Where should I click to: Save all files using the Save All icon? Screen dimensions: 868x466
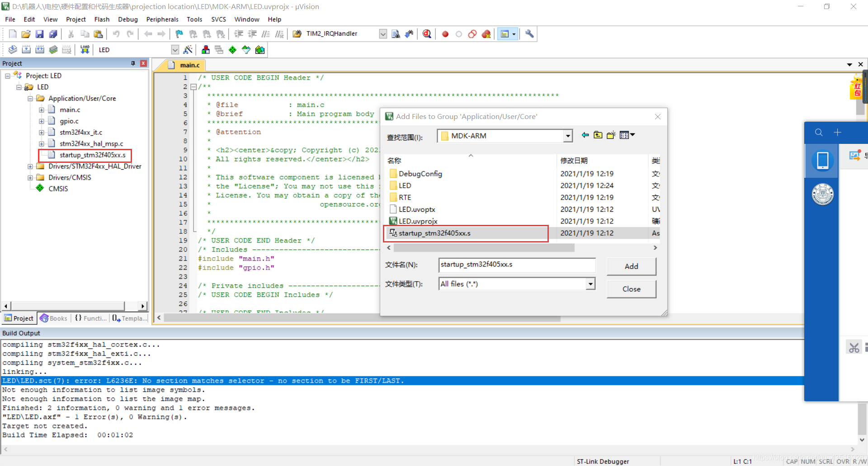coord(53,34)
